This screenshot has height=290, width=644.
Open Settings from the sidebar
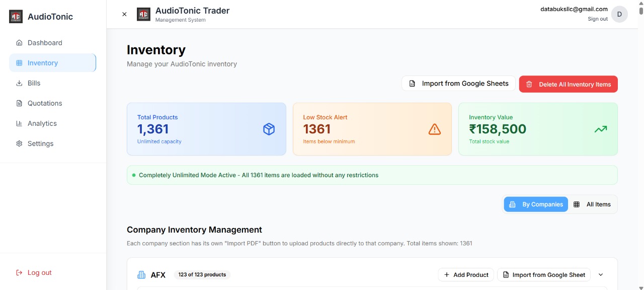point(40,143)
